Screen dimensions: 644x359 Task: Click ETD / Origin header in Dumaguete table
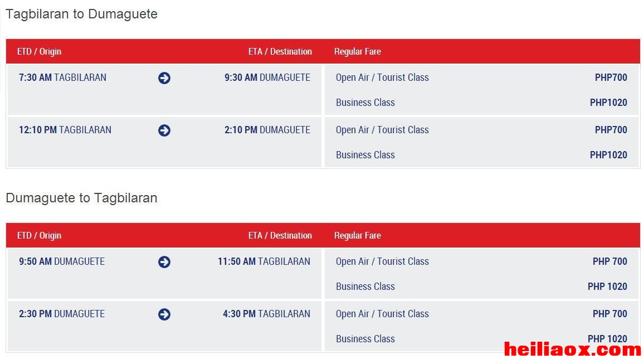(x=39, y=236)
